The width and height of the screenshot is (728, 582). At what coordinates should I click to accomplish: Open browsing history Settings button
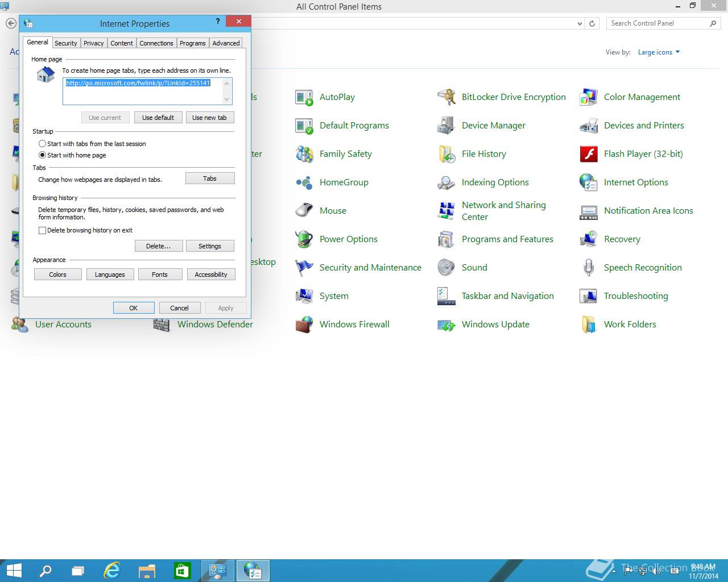(x=210, y=246)
